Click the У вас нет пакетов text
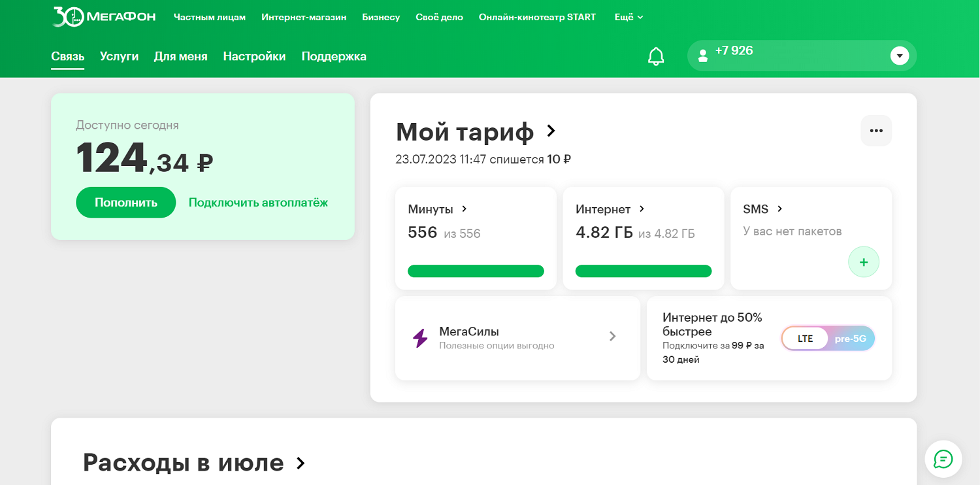 click(x=792, y=231)
